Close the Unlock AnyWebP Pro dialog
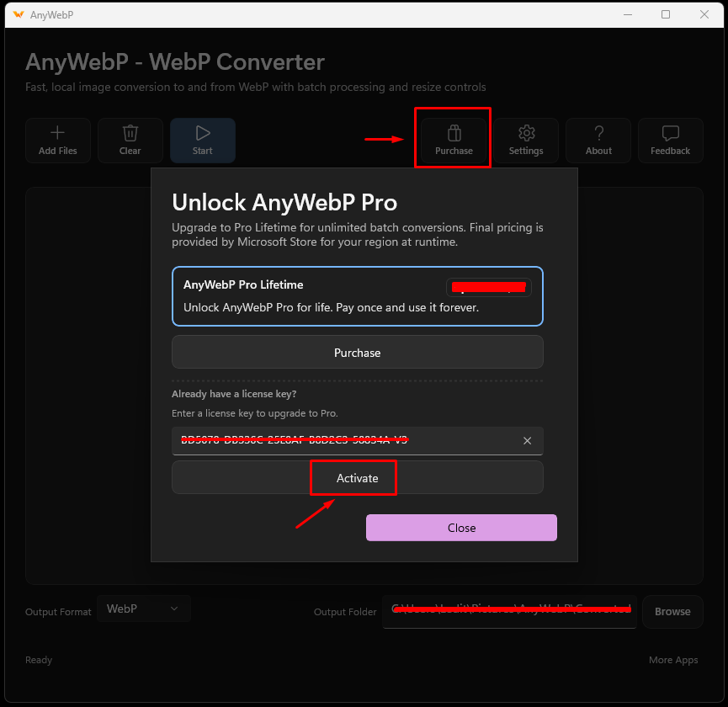 click(x=461, y=528)
